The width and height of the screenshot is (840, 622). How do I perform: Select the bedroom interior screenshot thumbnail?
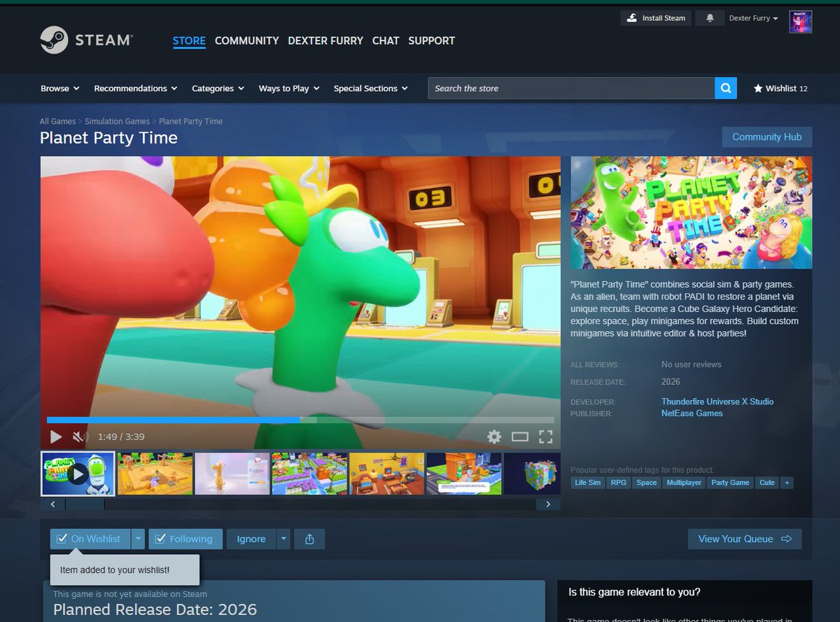coord(386,474)
